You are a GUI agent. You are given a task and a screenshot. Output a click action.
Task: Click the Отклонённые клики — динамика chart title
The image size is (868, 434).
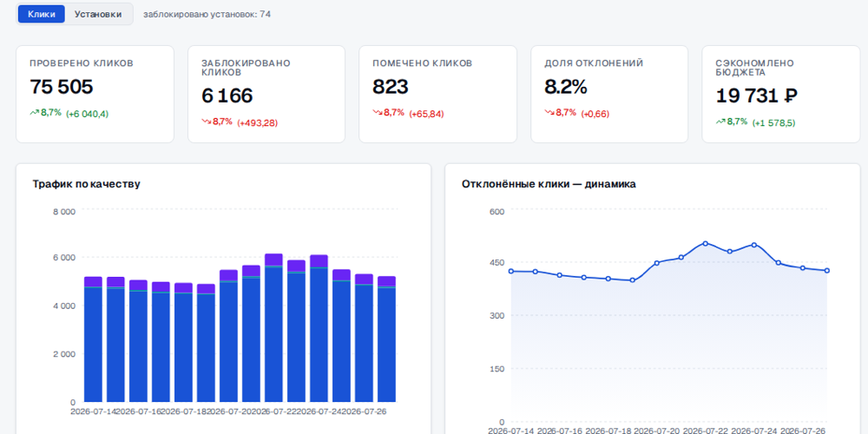tap(549, 184)
